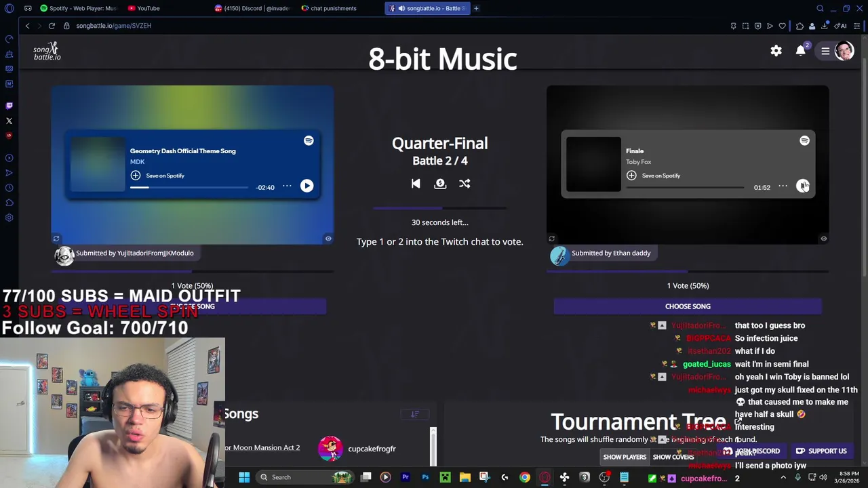The width and height of the screenshot is (868, 488).
Task: Choose Song for Finale
Action: coord(688,306)
